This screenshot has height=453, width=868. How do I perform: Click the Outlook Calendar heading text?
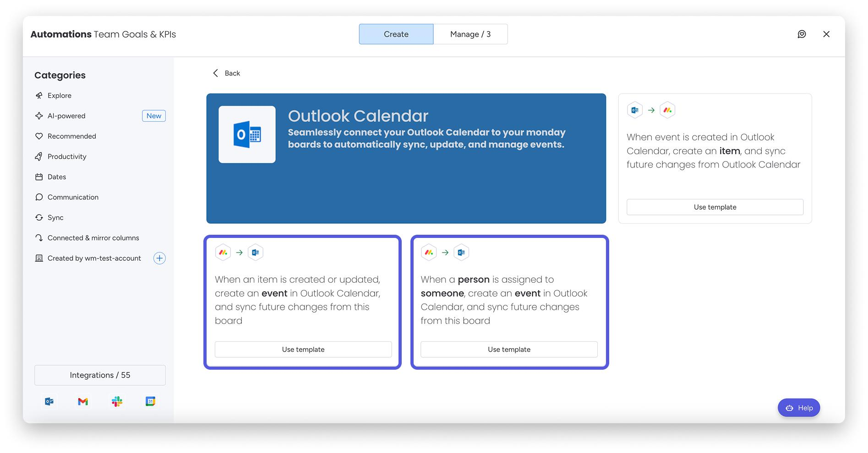pos(358,116)
